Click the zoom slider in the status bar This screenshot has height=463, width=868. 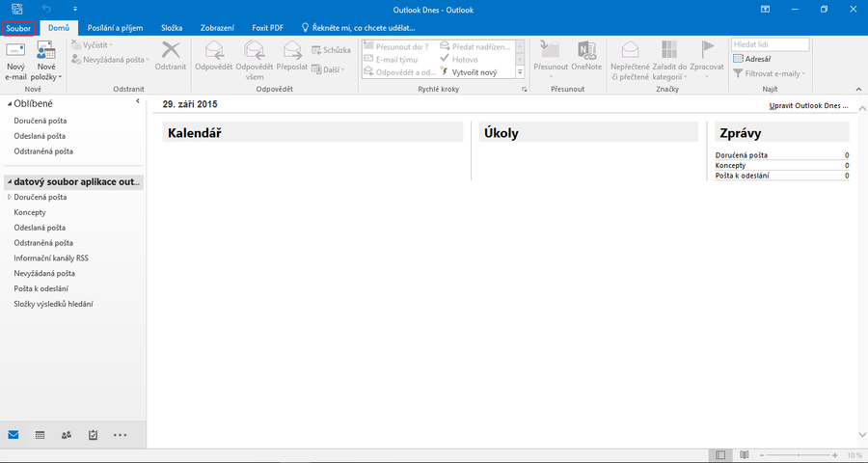[800, 454]
